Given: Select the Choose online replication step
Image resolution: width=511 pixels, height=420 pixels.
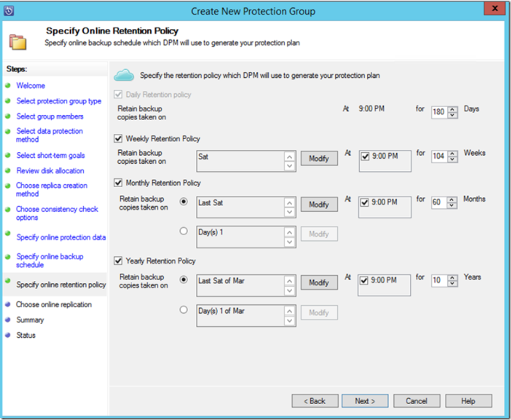Looking at the screenshot, I should pyautogui.click(x=54, y=304).
